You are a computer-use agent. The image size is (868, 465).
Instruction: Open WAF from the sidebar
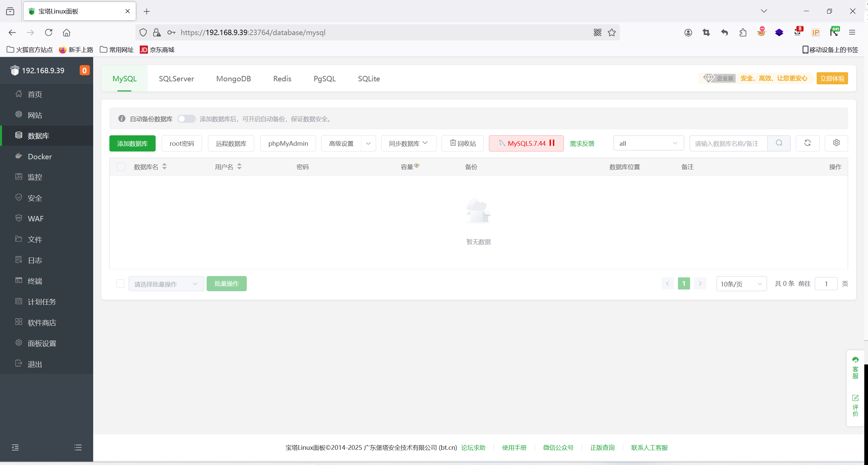point(35,219)
